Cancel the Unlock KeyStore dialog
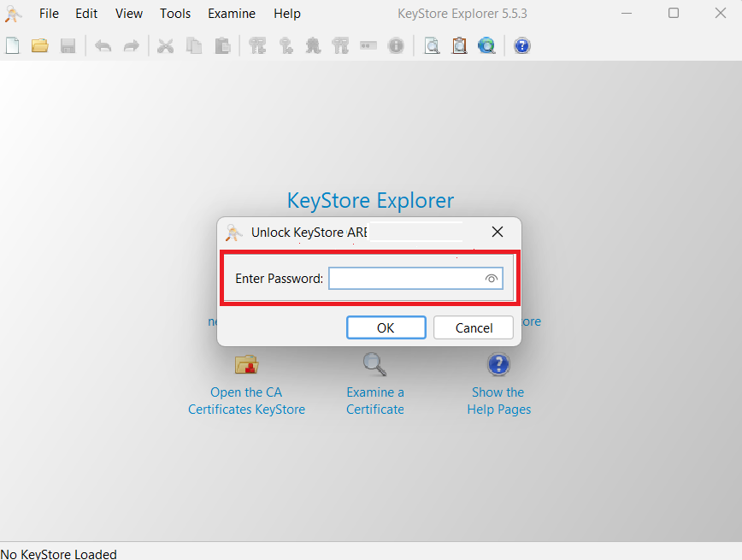This screenshot has width=742, height=560. click(474, 327)
